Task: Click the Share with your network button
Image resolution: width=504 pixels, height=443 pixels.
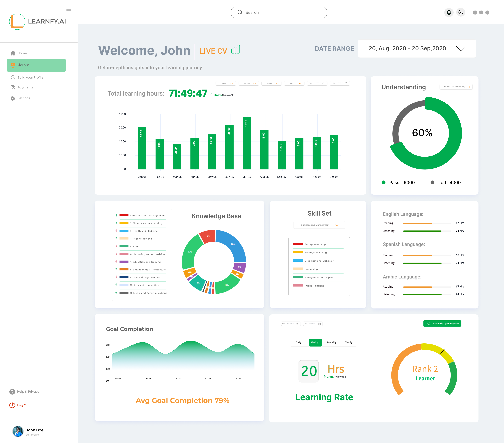Action: pos(442,323)
